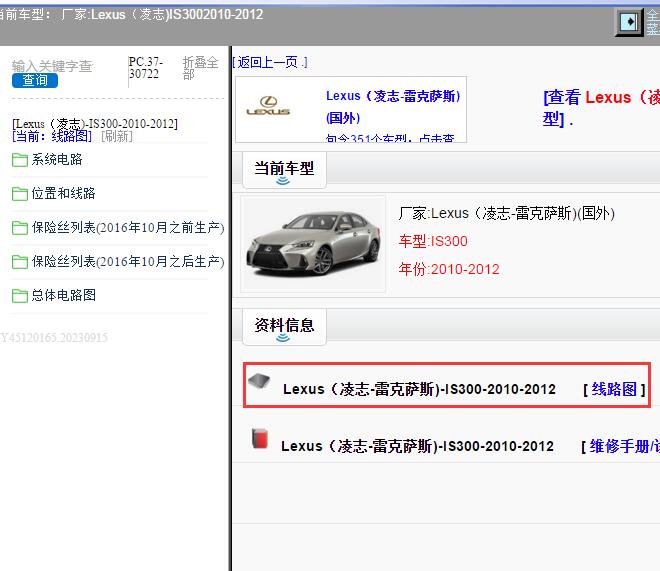The width and height of the screenshot is (660, 571).
Task: Click 折叠全部 to collapse all folders
Action: (x=200, y=68)
